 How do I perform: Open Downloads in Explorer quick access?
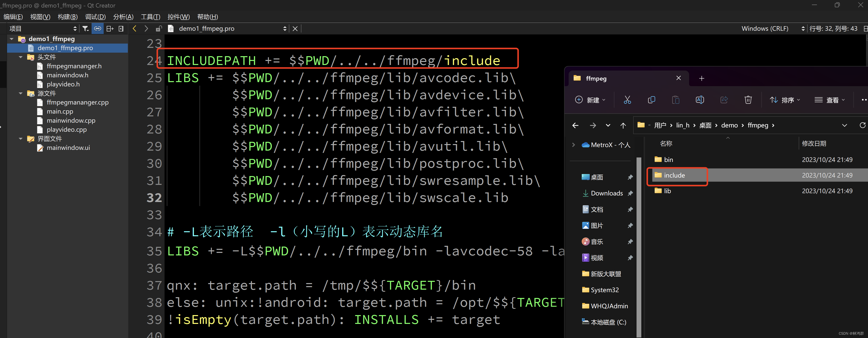click(607, 193)
